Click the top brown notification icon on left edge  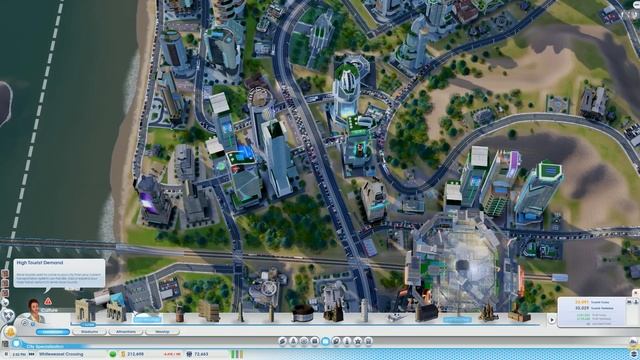[5, 273]
